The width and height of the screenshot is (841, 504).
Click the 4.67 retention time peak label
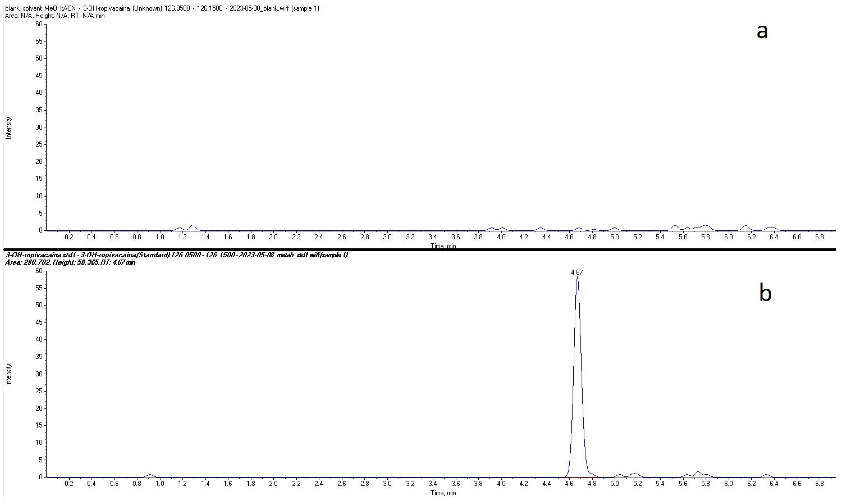[577, 272]
